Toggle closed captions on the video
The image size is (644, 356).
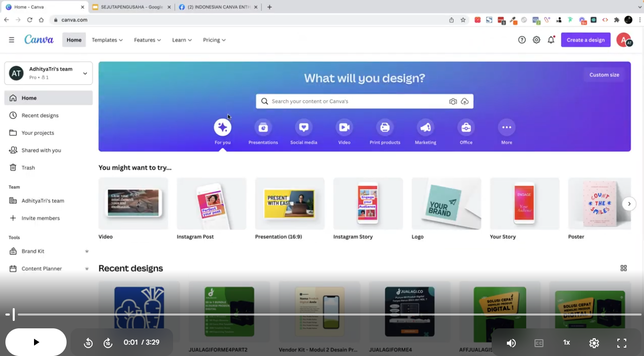539,343
